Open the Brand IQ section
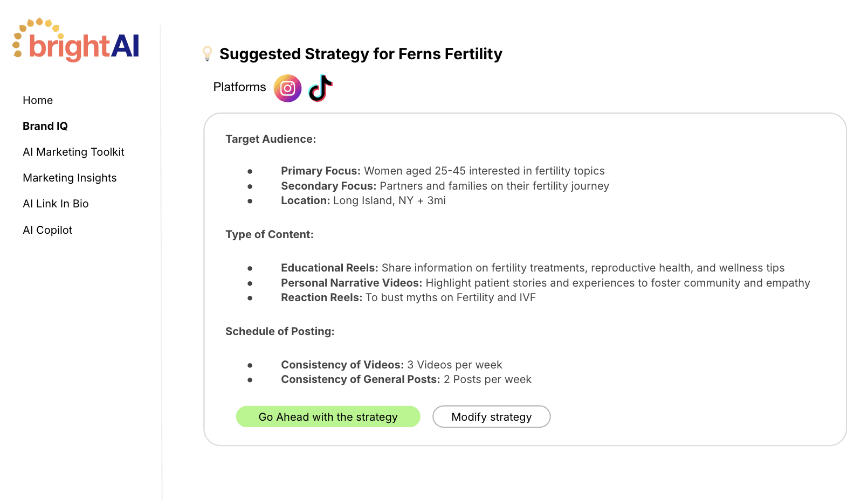The image size is (868, 501). pos(45,126)
